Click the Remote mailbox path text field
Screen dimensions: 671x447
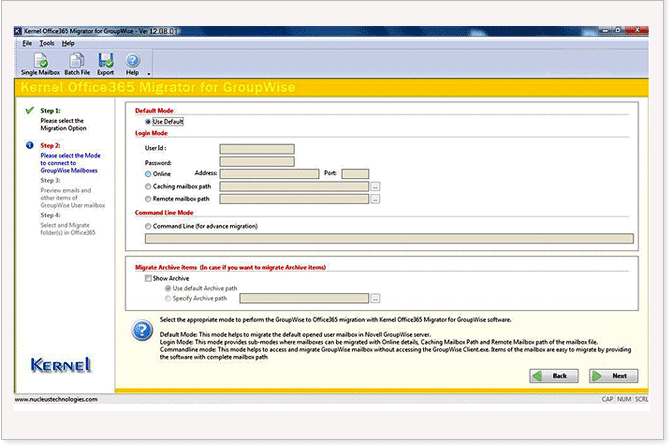pyautogui.click(x=294, y=199)
